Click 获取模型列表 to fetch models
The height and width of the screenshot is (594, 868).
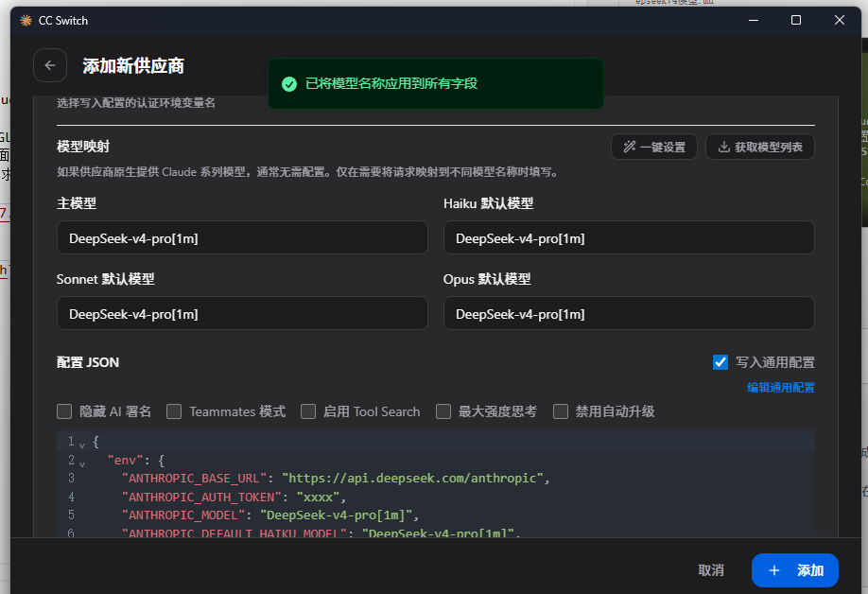tap(759, 147)
